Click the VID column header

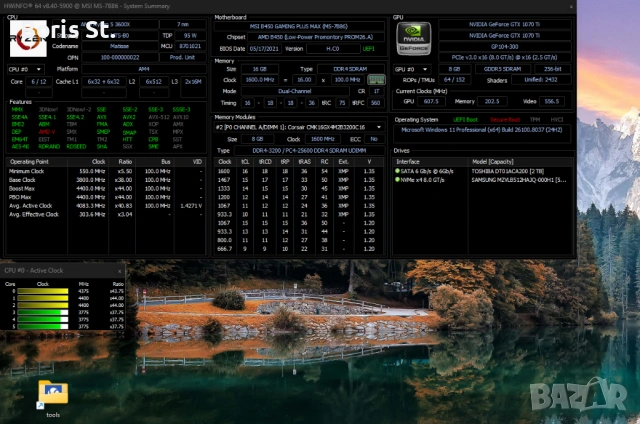pyautogui.click(x=191, y=162)
